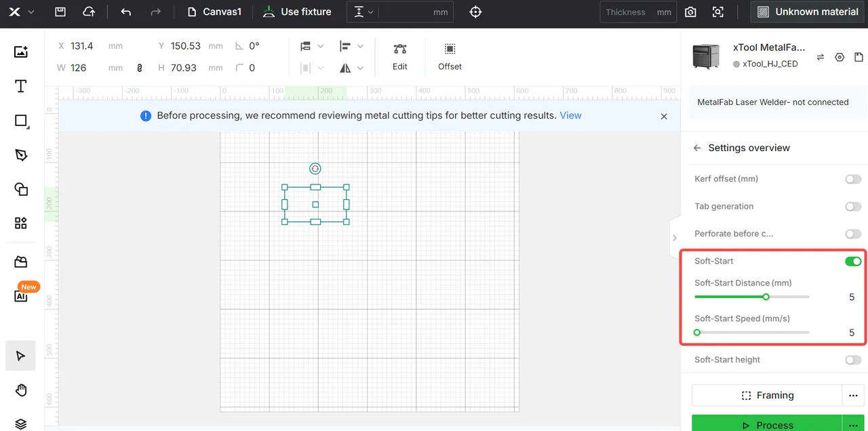Toggle the aspect ratio lock icon
868x431 pixels.
(140, 68)
